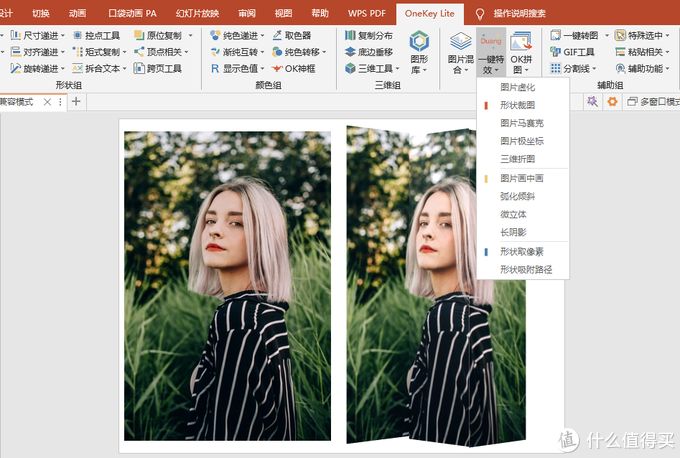Click 特殊选中 tool
This screenshot has width=680, height=458.
642,35
